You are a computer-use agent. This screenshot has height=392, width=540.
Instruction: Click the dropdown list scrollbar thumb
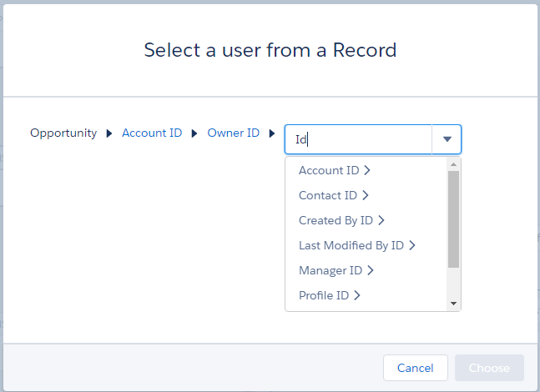453,219
